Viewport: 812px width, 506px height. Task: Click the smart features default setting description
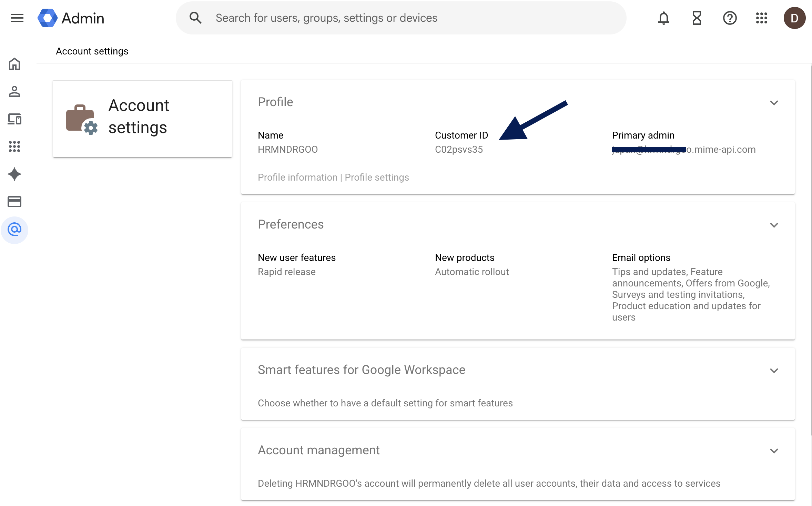[385, 403]
